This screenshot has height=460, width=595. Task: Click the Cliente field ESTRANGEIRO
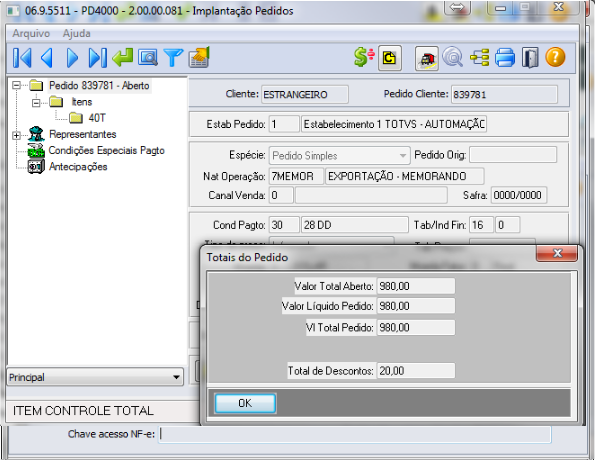pyautogui.click(x=305, y=95)
